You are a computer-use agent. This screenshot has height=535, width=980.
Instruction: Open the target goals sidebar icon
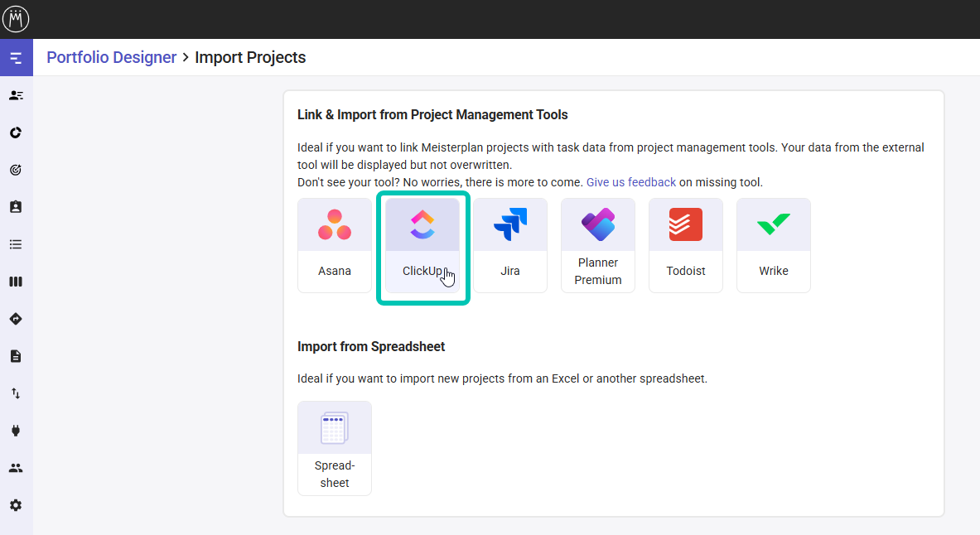pos(17,170)
